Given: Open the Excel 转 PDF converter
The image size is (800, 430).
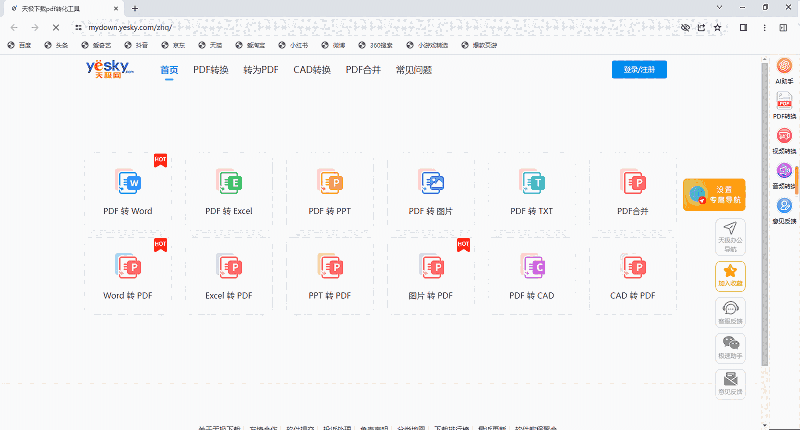Looking at the screenshot, I should point(229,276).
